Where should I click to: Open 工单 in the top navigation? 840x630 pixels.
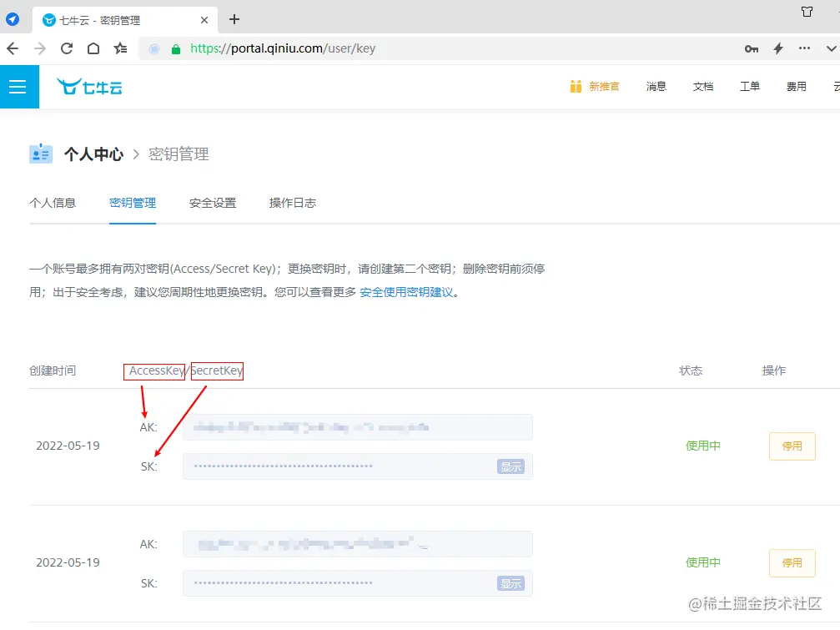tap(749, 87)
